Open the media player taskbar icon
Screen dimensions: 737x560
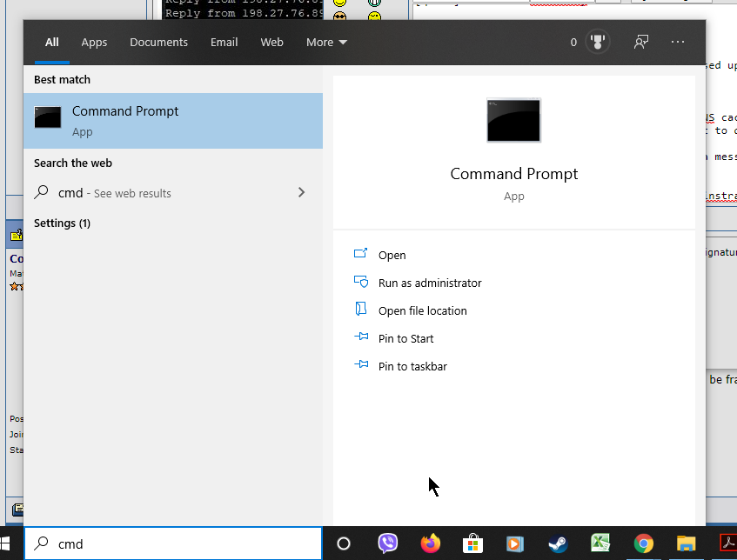pos(514,544)
